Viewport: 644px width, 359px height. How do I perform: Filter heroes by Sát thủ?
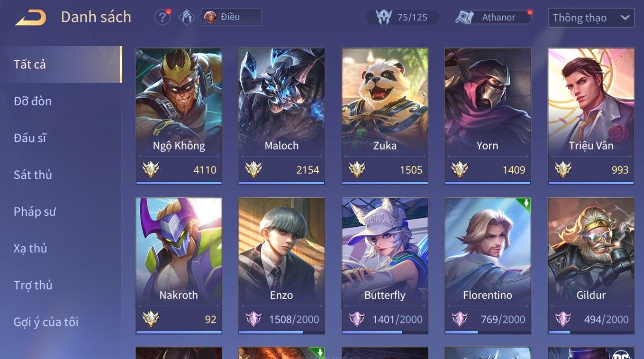[32, 175]
